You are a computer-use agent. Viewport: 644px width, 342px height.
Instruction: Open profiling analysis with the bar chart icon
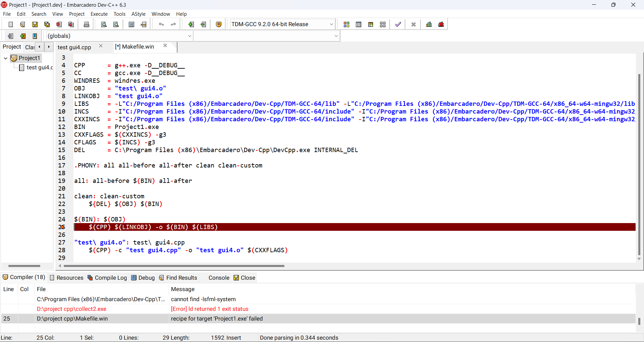tap(429, 24)
